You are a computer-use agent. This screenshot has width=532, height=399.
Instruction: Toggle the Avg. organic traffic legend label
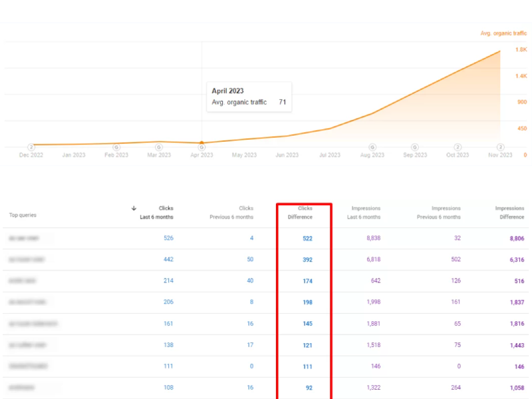coord(503,33)
